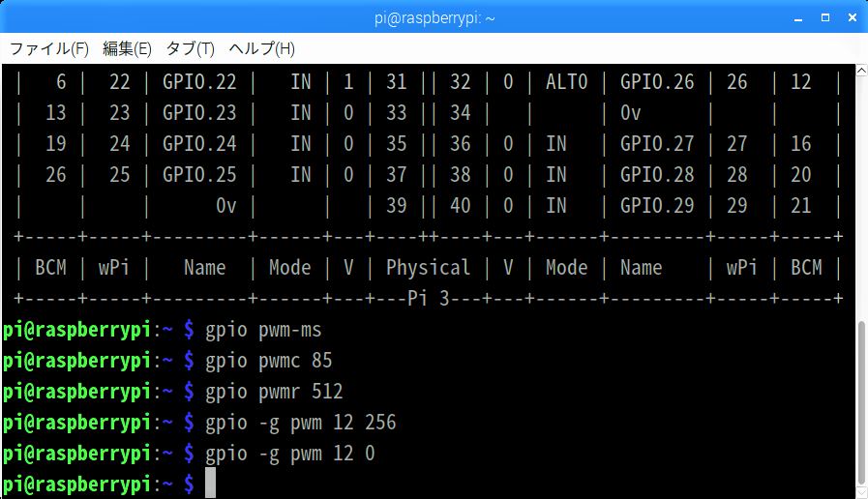Click the 'Physical' column header in the table

click(x=428, y=268)
